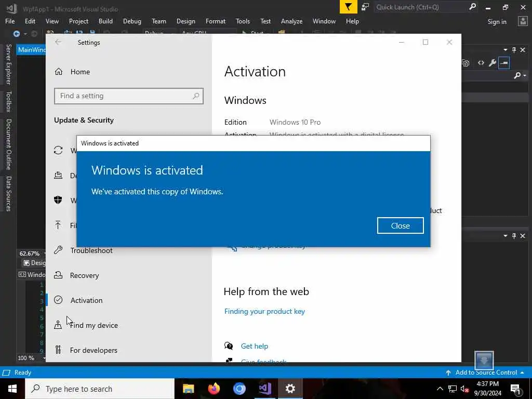
Task: Open the Format menu
Action: 216,21
